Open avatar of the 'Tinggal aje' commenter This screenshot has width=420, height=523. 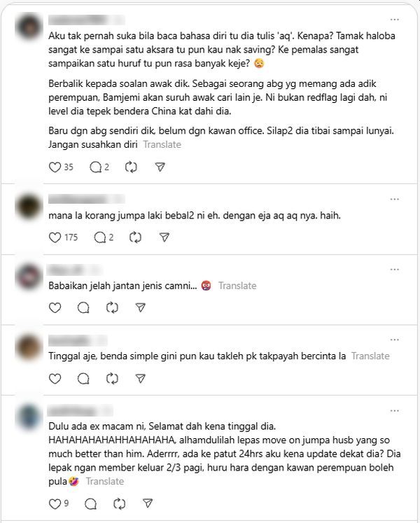tap(29, 347)
